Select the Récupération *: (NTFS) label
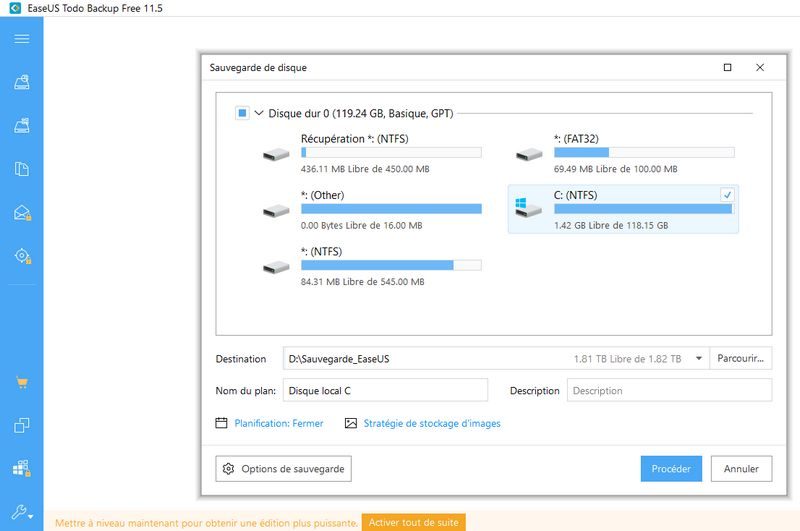The width and height of the screenshot is (800, 531). pyautogui.click(x=355, y=139)
